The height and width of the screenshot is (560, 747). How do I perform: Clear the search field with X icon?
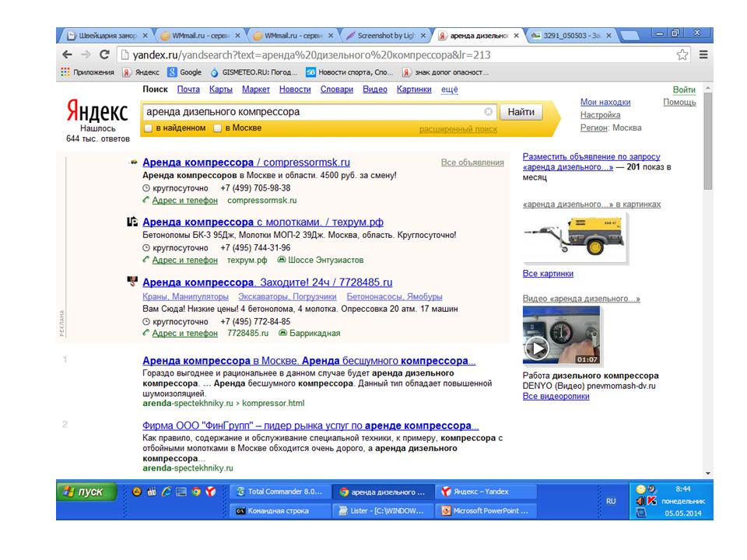(489, 111)
